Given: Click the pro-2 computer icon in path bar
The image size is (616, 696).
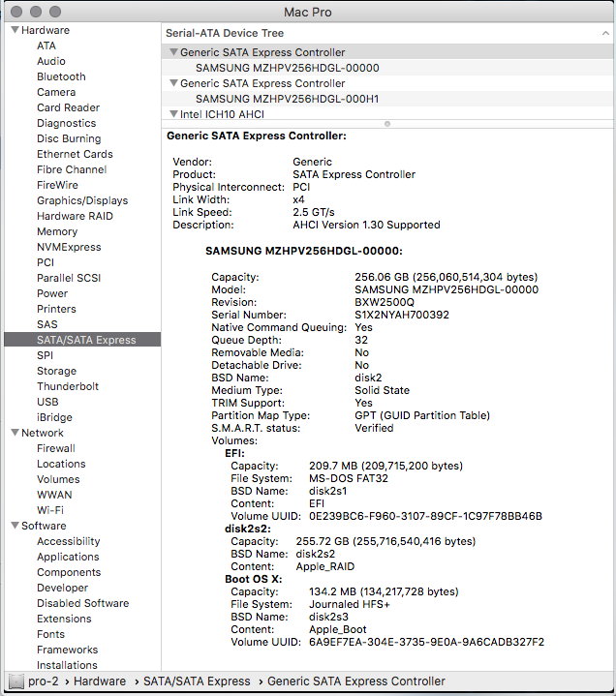Looking at the screenshot, I should pos(16,681).
